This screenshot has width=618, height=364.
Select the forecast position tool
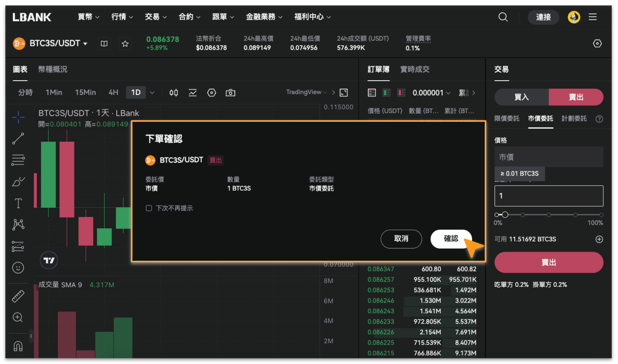click(18, 246)
